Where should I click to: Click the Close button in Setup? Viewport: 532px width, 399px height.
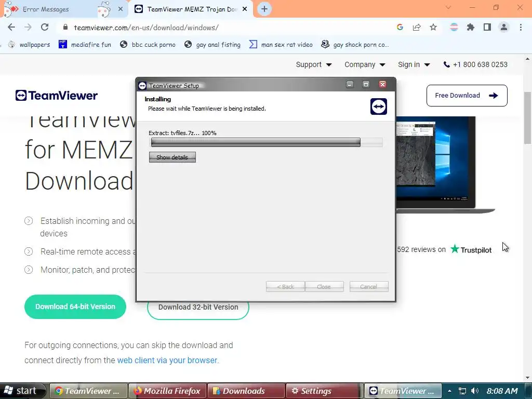(x=324, y=287)
